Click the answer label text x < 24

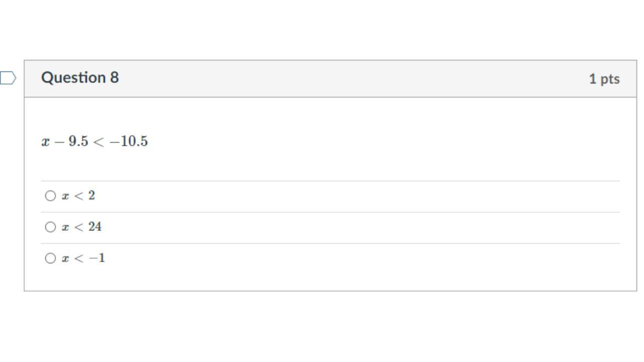[82, 227]
